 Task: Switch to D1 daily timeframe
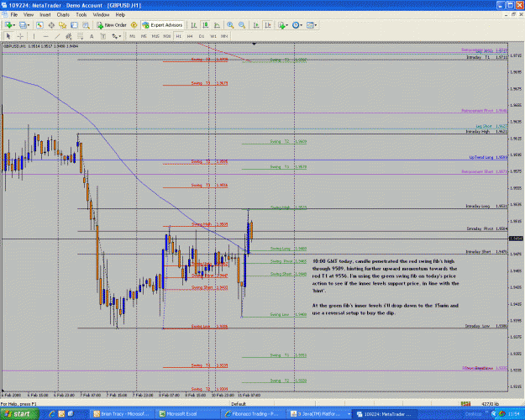point(202,36)
